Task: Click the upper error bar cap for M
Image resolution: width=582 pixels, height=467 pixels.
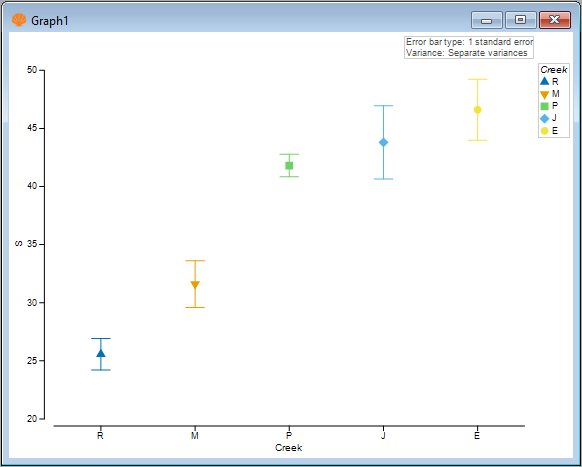Action: (195, 261)
